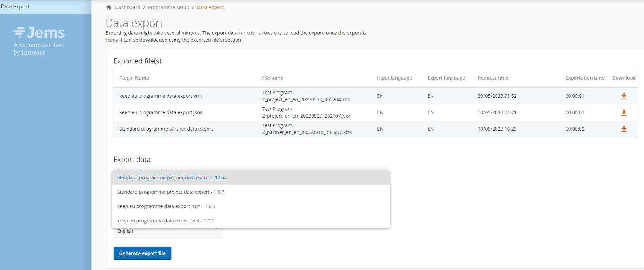The width and height of the screenshot is (644, 270).
Task: Choose keep.eu programme data export xml option
Action: click(x=166, y=221)
